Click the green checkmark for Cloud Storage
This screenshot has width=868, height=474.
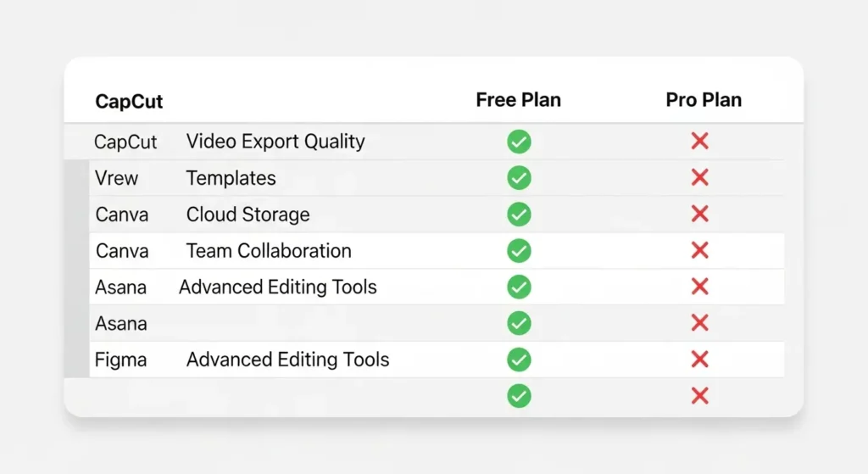[519, 215]
